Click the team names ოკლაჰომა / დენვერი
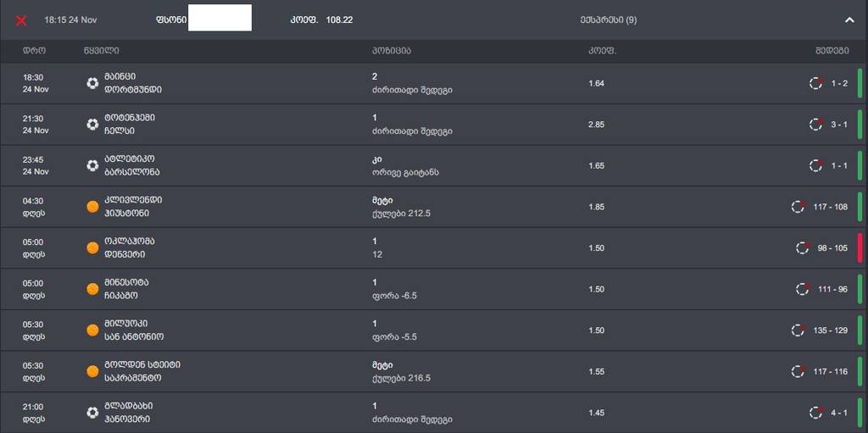This screenshot has height=433, width=868. click(130, 248)
